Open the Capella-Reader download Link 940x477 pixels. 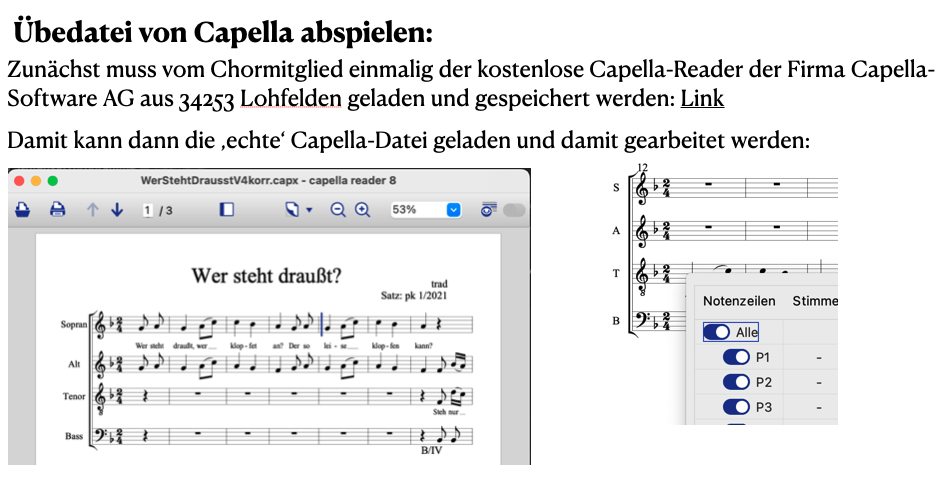coord(702,99)
